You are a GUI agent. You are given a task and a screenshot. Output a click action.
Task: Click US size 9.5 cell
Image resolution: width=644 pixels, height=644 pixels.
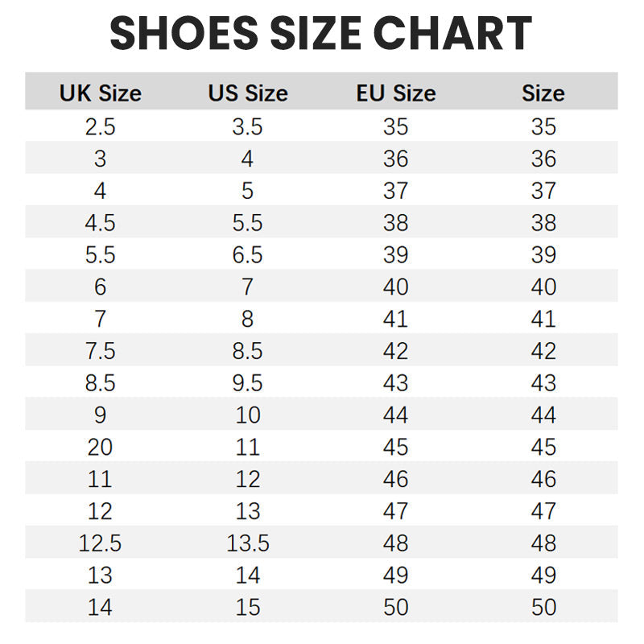[x=247, y=382]
